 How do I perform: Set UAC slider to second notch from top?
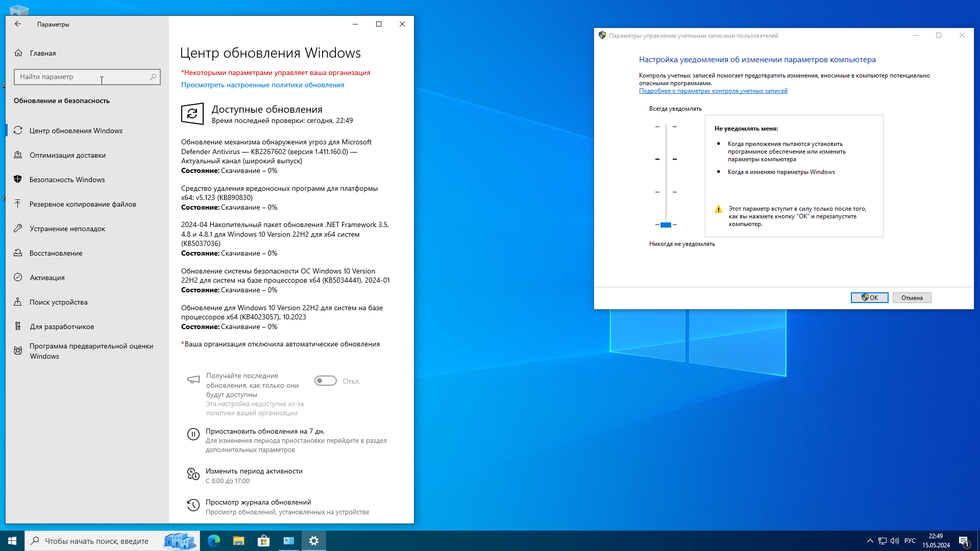[x=666, y=159]
